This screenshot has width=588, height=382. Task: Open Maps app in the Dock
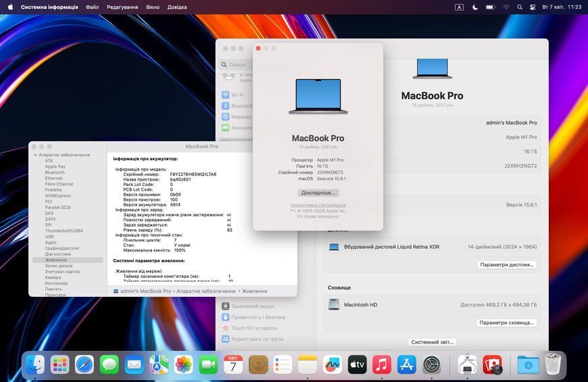click(159, 364)
